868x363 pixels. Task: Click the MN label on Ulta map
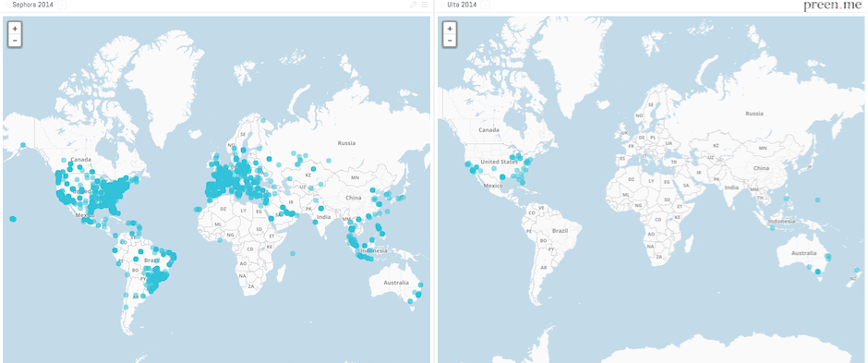click(x=762, y=149)
